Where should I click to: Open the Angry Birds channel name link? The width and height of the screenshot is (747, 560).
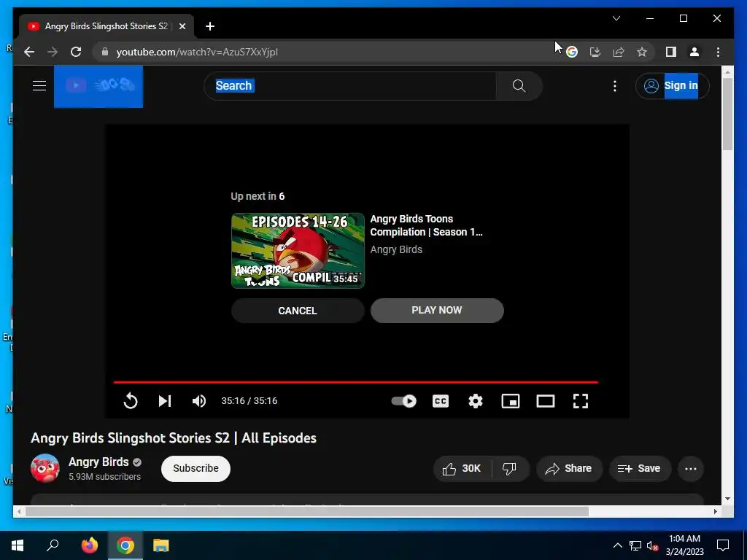pos(98,462)
